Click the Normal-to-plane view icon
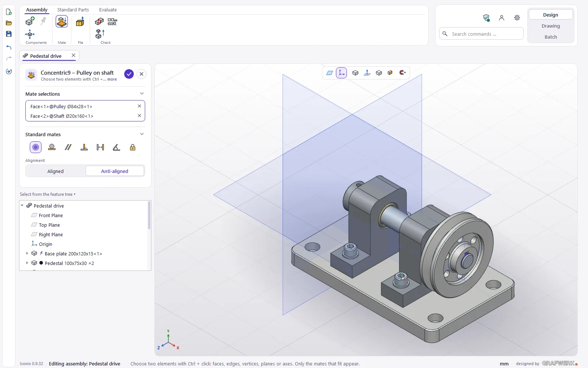Image resolution: width=588 pixels, height=368 pixels. [x=367, y=73]
